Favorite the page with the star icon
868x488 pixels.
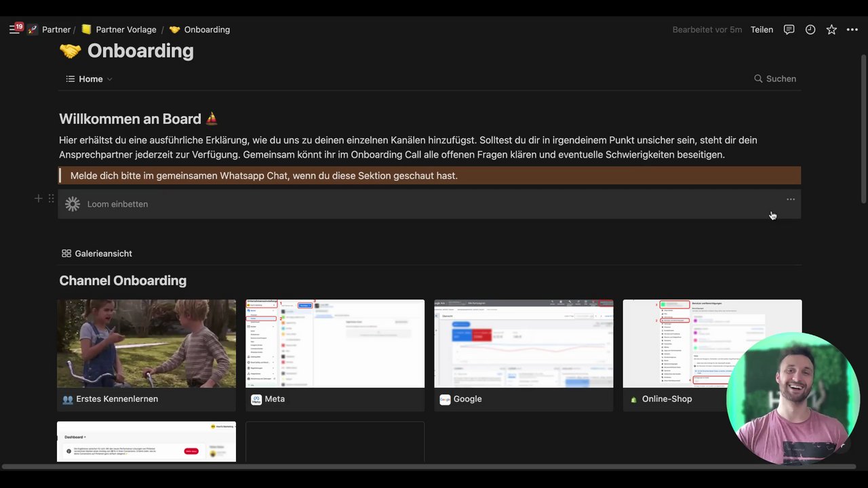[x=831, y=30]
